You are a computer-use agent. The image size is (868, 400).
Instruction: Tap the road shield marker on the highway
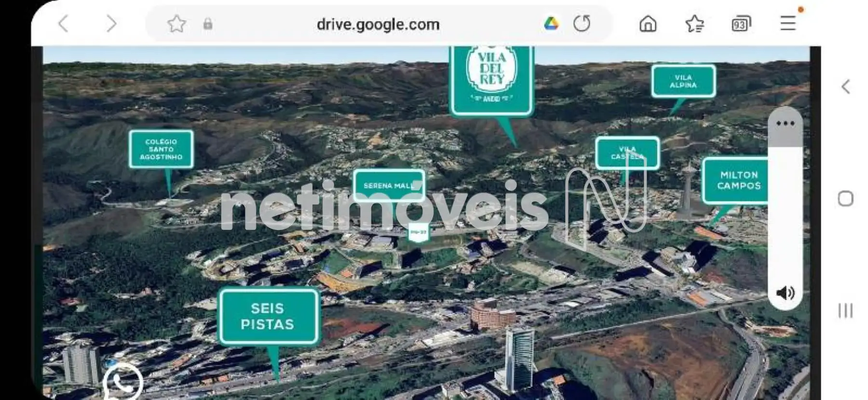[418, 232]
